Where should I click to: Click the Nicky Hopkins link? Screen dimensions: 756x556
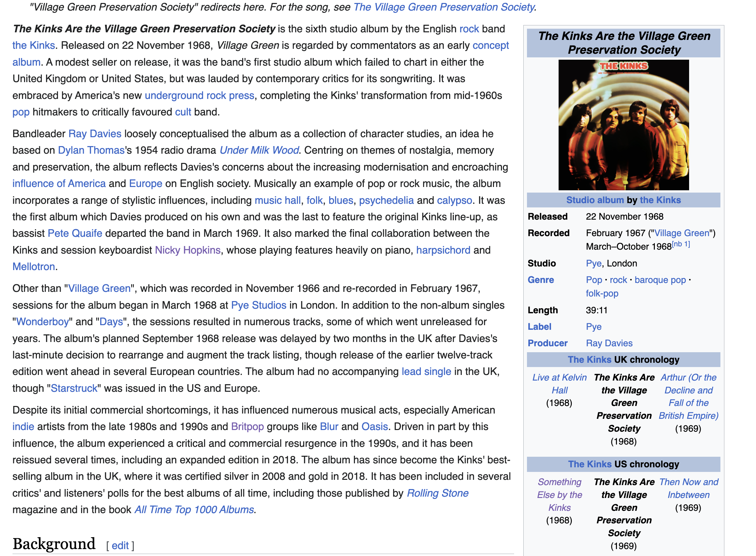pyautogui.click(x=187, y=250)
